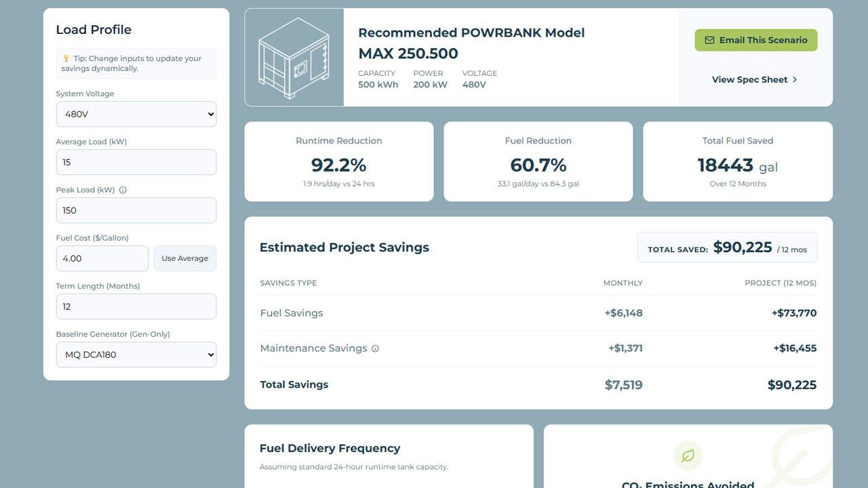The image size is (868, 488).
Task: Click the 200 kW power value
Action: click(x=431, y=85)
